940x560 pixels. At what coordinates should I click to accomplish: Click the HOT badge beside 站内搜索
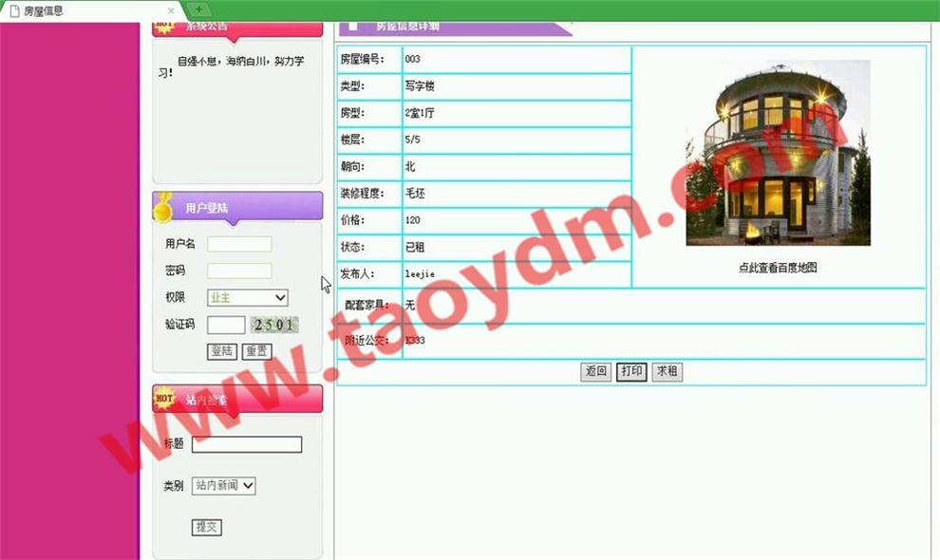pyautogui.click(x=163, y=398)
